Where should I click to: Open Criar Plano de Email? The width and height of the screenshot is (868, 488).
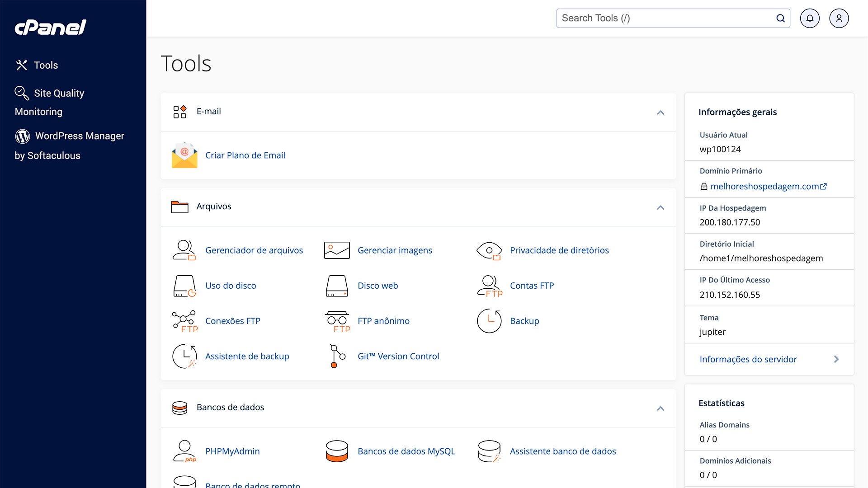tap(245, 155)
